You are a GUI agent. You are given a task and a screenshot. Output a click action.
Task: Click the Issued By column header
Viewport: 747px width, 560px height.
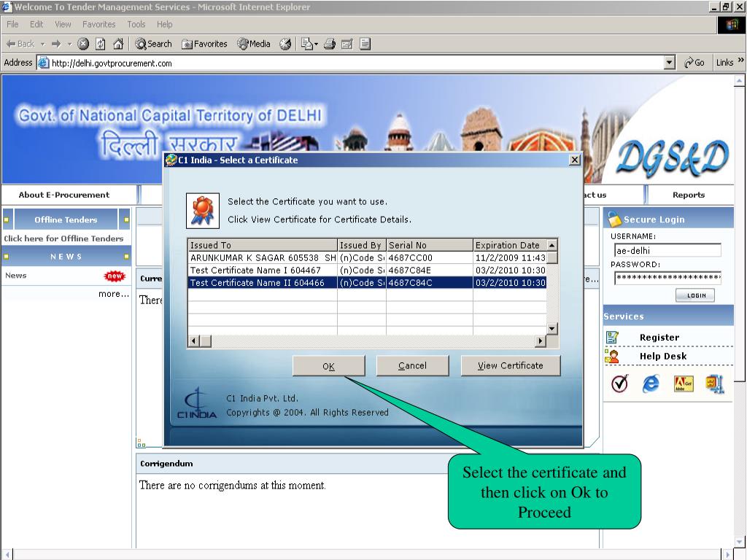362,245
